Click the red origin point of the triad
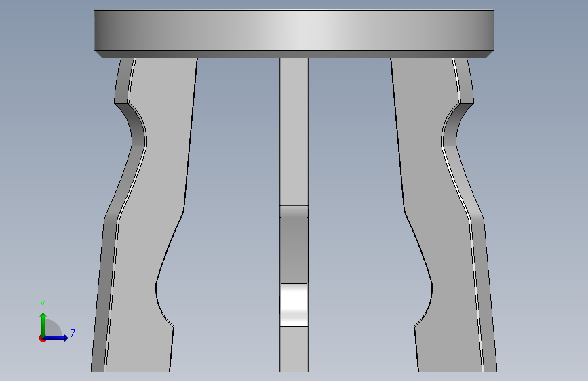The width and height of the screenshot is (588, 381). tap(42, 338)
